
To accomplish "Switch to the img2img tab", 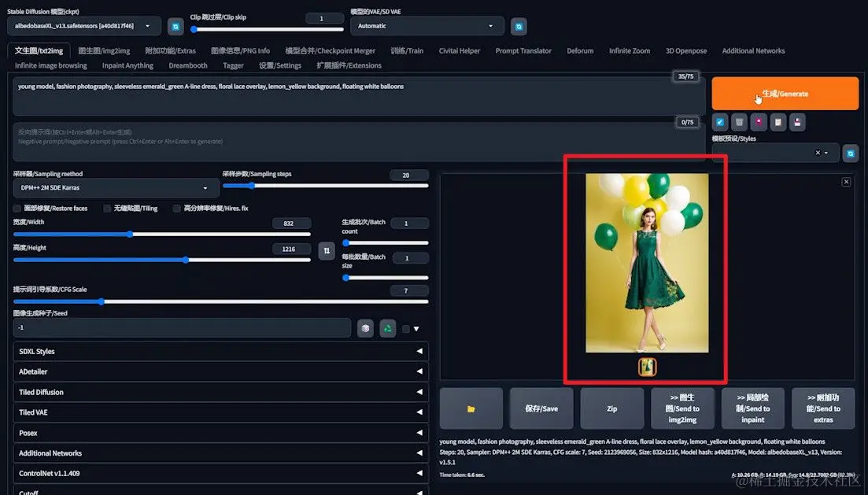I will tap(104, 51).
